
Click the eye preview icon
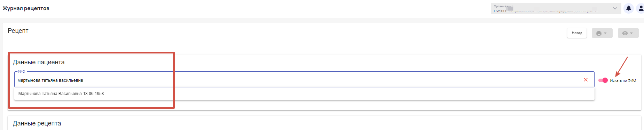click(x=625, y=33)
